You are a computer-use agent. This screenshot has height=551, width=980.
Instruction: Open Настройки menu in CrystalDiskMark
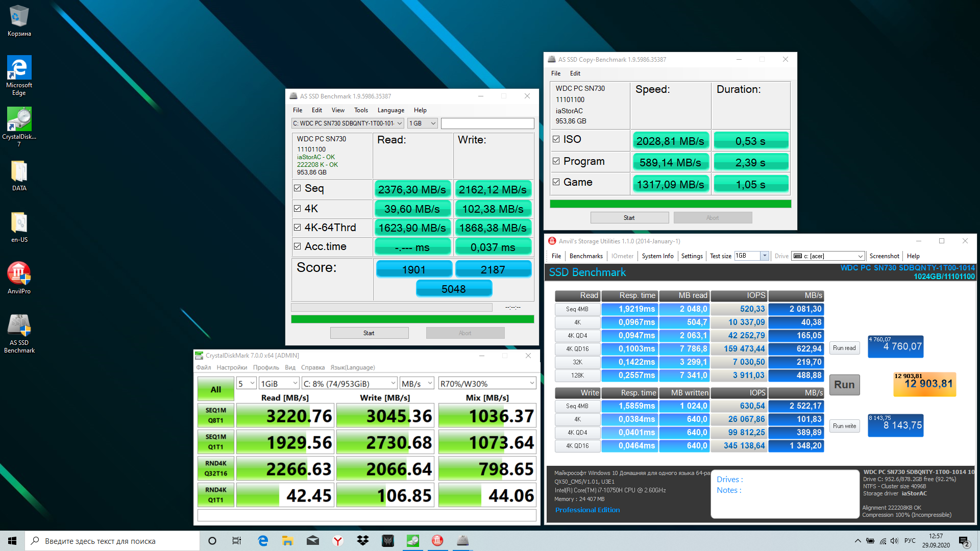click(232, 367)
